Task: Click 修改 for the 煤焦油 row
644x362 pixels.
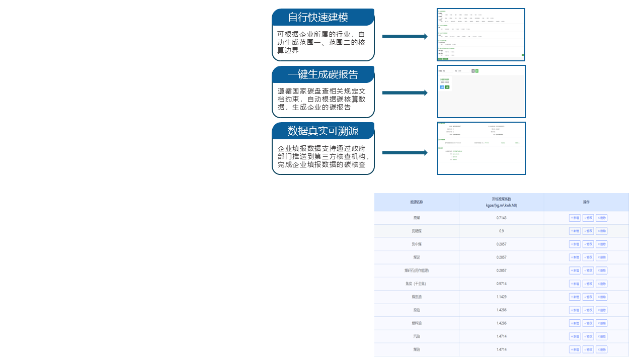Action: 588,297
